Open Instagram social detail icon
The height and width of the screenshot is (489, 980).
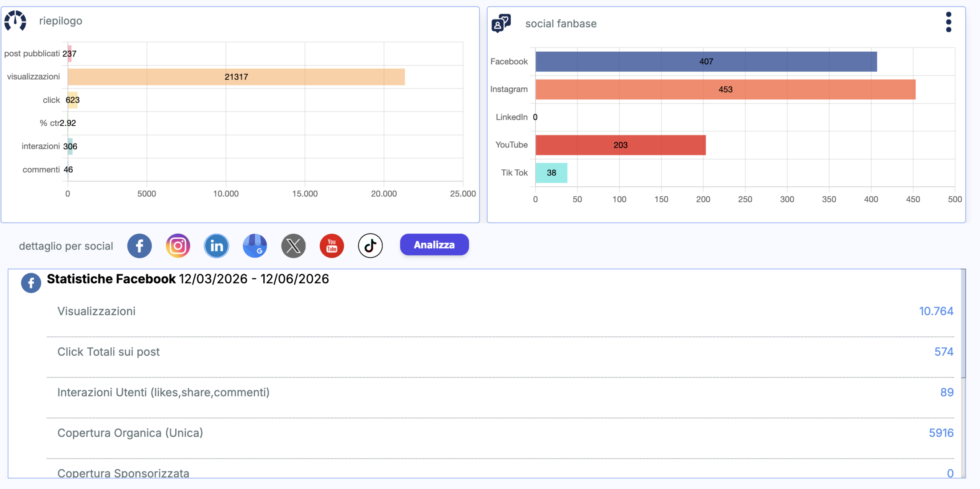tap(178, 246)
